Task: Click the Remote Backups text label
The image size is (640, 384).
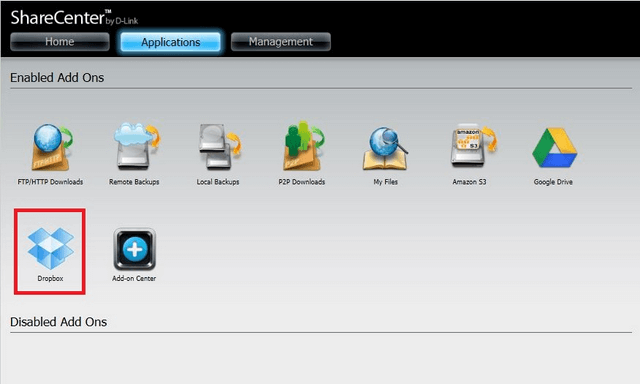Action: [134, 182]
